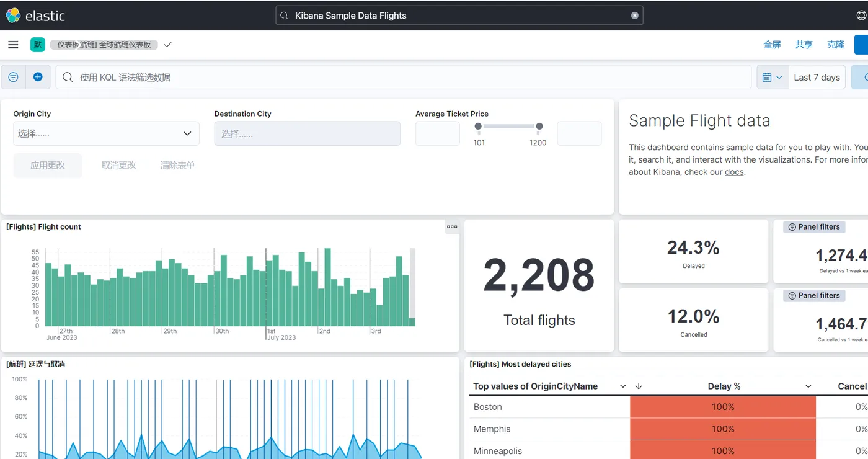Open the Delay % column dropdown
This screenshot has height=459, width=868.
coord(808,386)
